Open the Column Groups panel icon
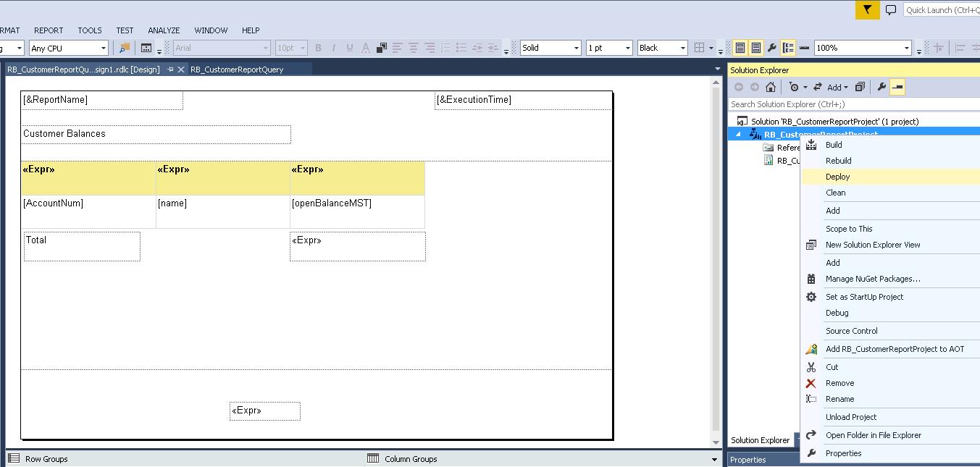This screenshot has height=467, width=980. tap(372, 458)
